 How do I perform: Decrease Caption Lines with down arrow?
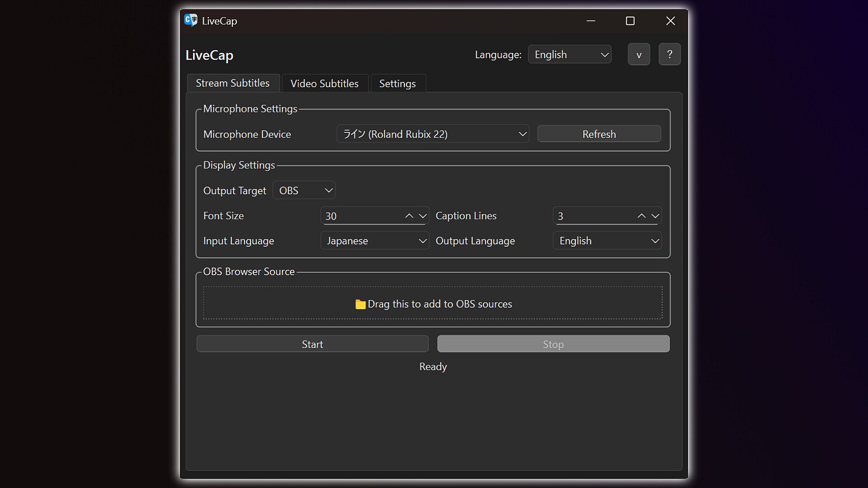pos(655,216)
